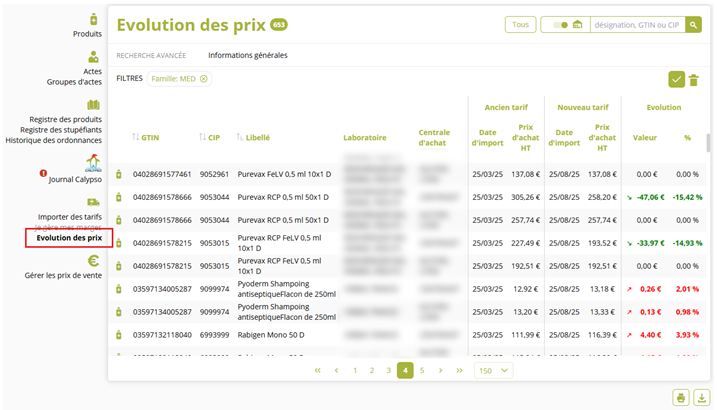Go to last page of results
The width and height of the screenshot is (717, 410).
[459, 371]
